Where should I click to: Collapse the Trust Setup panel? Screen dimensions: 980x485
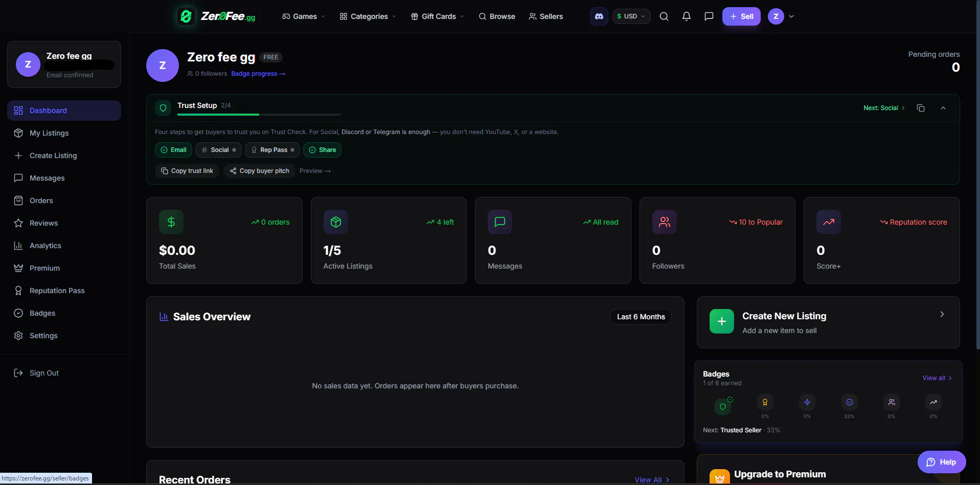pos(943,108)
